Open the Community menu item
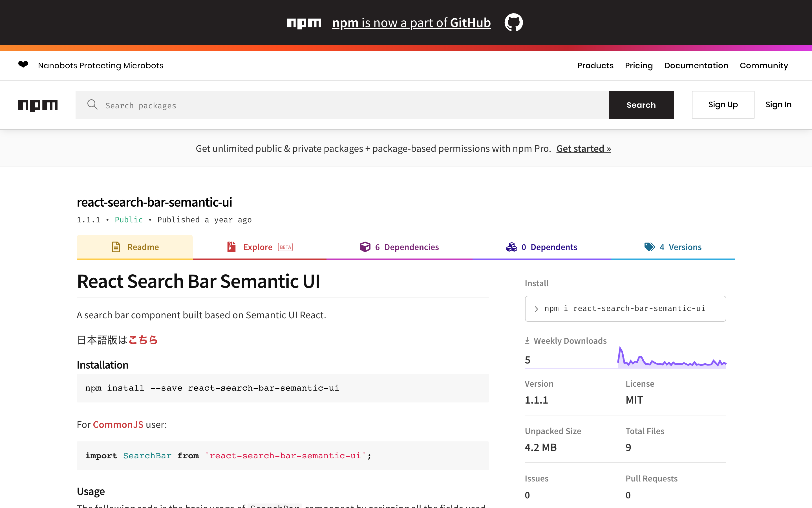The height and width of the screenshot is (508, 812). click(764, 65)
